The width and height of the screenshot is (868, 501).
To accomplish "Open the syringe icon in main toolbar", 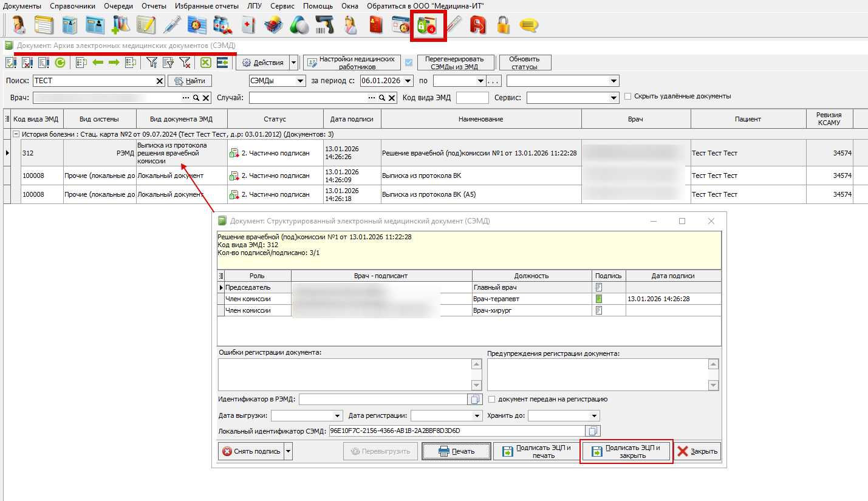I will point(173,26).
